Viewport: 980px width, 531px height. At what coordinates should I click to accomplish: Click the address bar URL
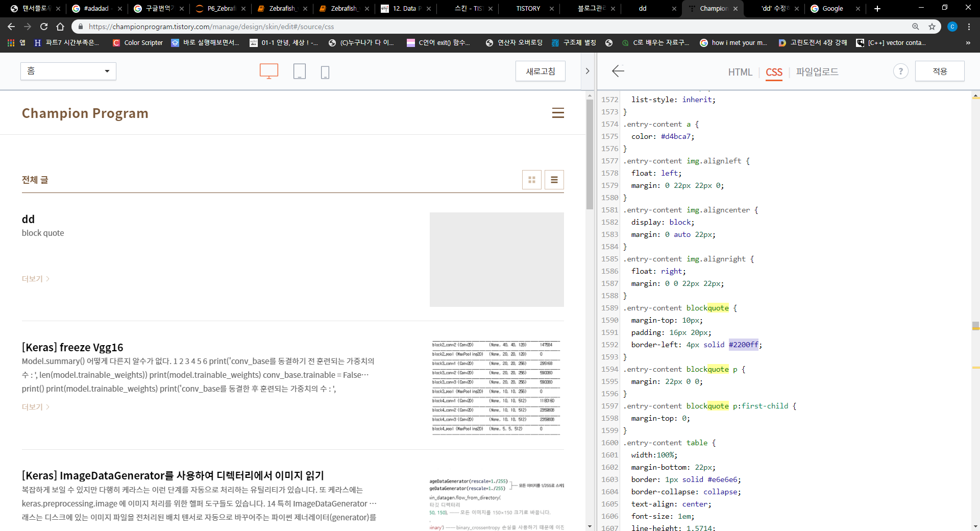point(211,27)
